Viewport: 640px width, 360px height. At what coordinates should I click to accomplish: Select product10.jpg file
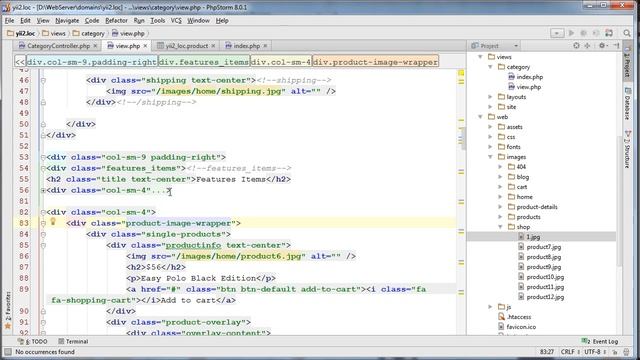[x=541, y=277]
